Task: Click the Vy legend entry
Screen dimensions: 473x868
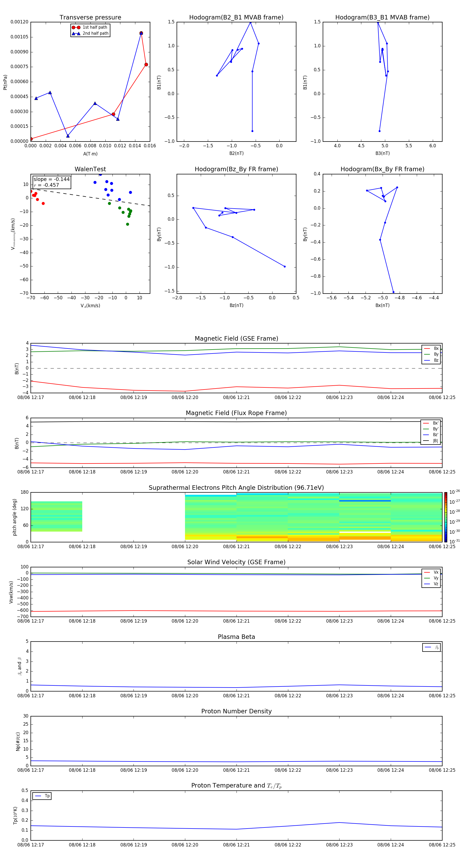Action: point(431,578)
